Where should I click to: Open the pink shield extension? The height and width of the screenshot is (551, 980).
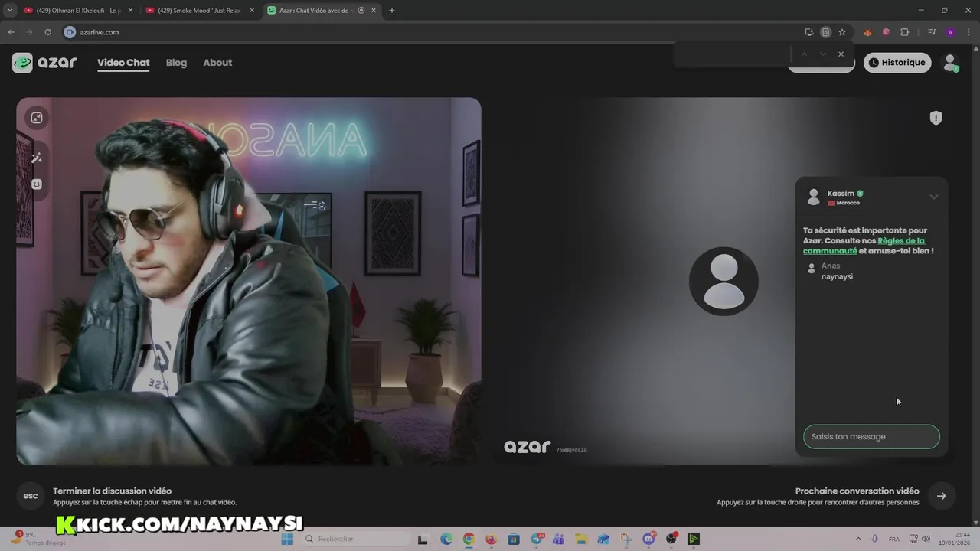886,32
